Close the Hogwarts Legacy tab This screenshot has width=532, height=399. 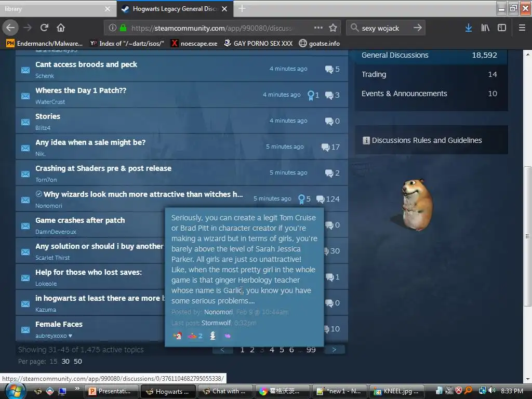click(x=224, y=9)
